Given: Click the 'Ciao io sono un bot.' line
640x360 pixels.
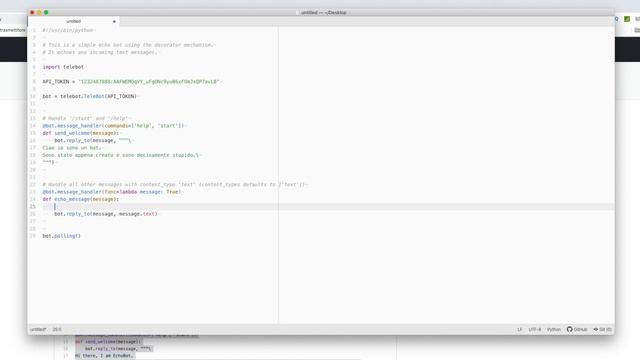Looking at the screenshot, I should (71, 148).
